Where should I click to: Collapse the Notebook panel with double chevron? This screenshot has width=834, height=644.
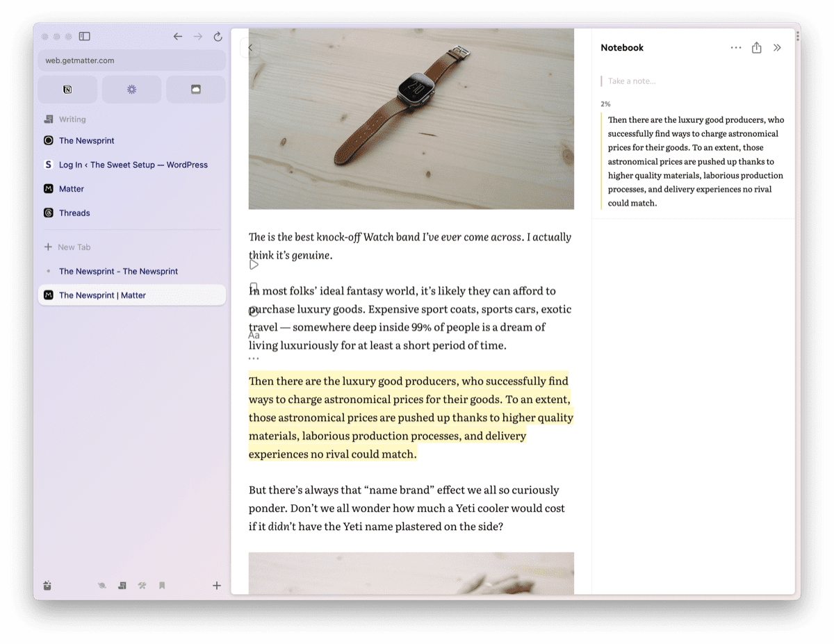click(777, 48)
